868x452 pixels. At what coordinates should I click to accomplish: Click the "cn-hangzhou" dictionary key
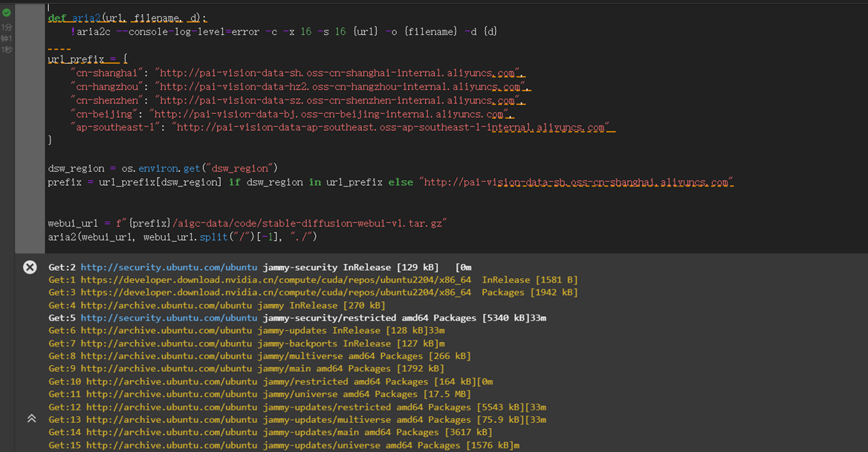[x=106, y=87]
